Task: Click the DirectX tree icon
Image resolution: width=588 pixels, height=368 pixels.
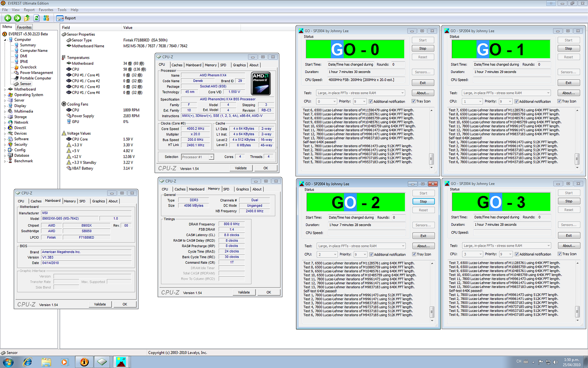Action: (11, 128)
